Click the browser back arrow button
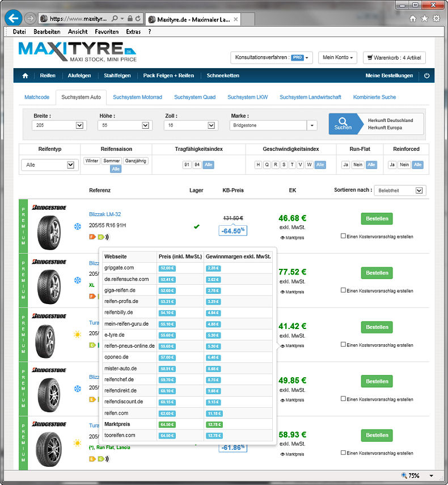This screenshot has width=448, height=485. point(13,18)
